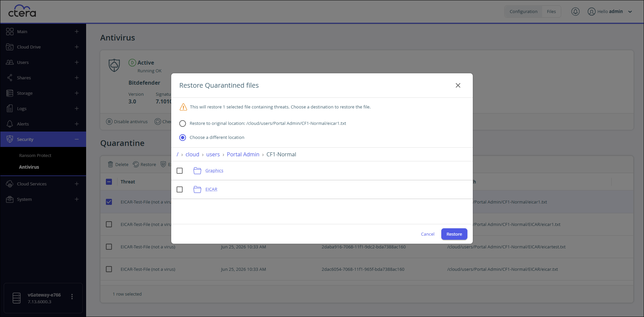This screenshot has width=644, height=317.
Task: Open the Graphics folder link
Action: [214, 171]
